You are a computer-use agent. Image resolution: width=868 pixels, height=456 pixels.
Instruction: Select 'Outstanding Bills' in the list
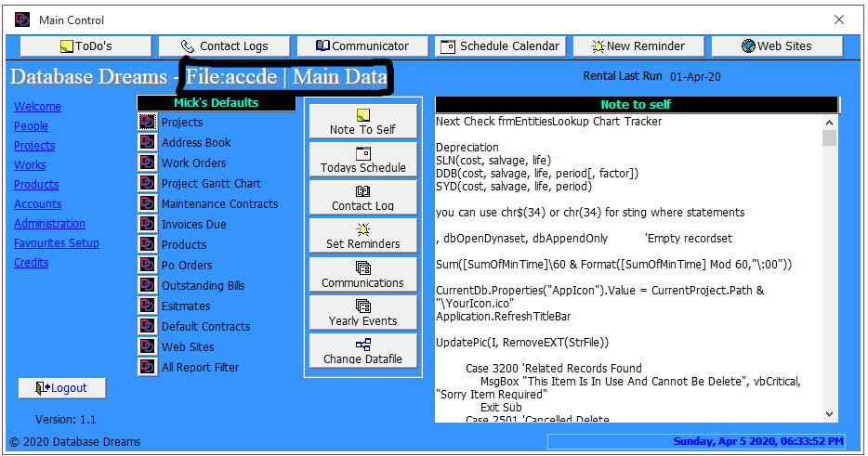(x=204, y=286)
